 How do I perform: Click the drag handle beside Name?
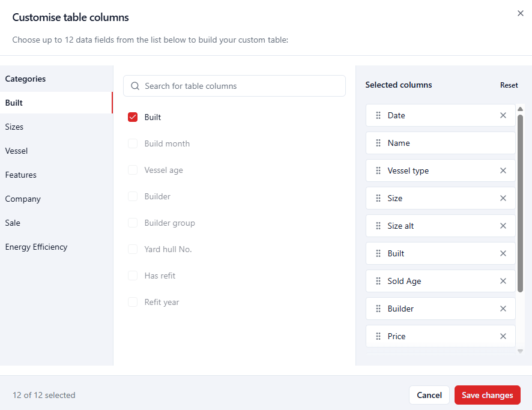[378, 143]
